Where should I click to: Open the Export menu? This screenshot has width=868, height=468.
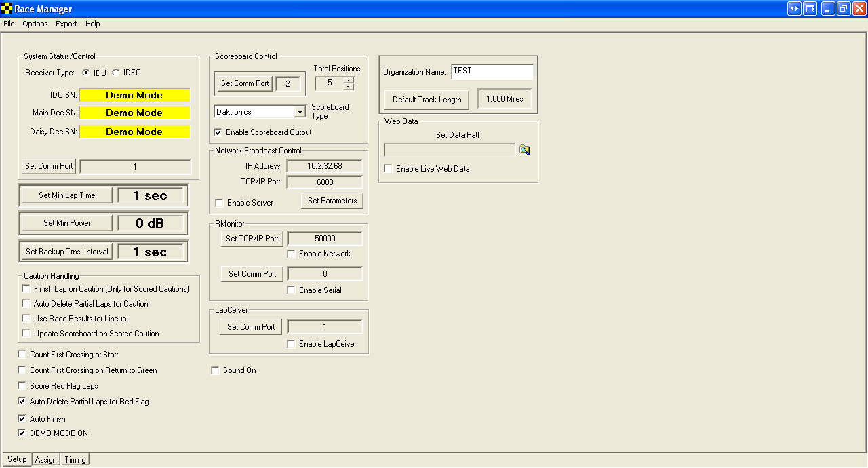tap(66, 24)
